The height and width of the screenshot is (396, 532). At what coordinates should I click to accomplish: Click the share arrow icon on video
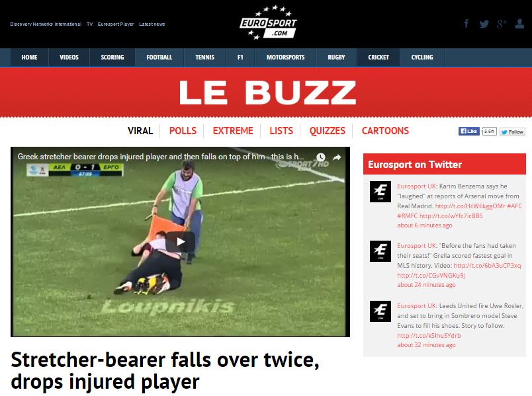click(337, 157)
